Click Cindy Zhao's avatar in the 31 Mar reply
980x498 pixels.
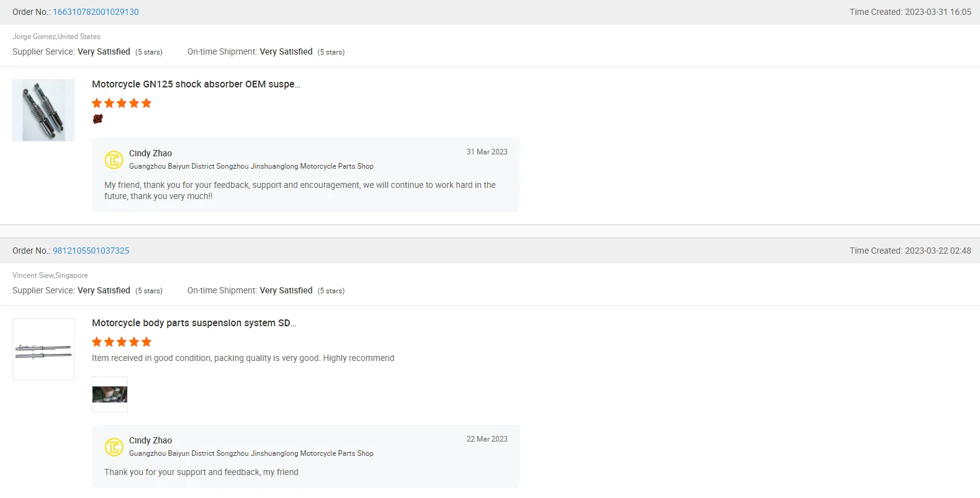114,160
